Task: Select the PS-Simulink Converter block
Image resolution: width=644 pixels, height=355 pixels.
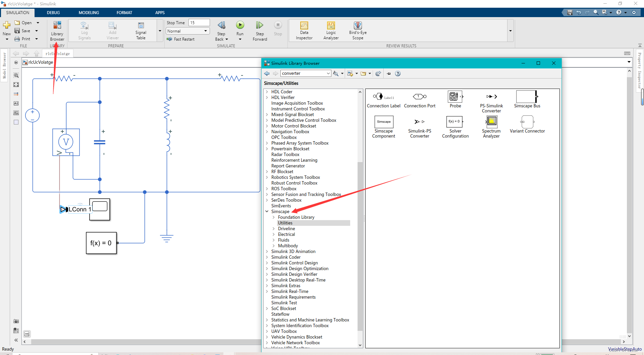Action: 491,102
